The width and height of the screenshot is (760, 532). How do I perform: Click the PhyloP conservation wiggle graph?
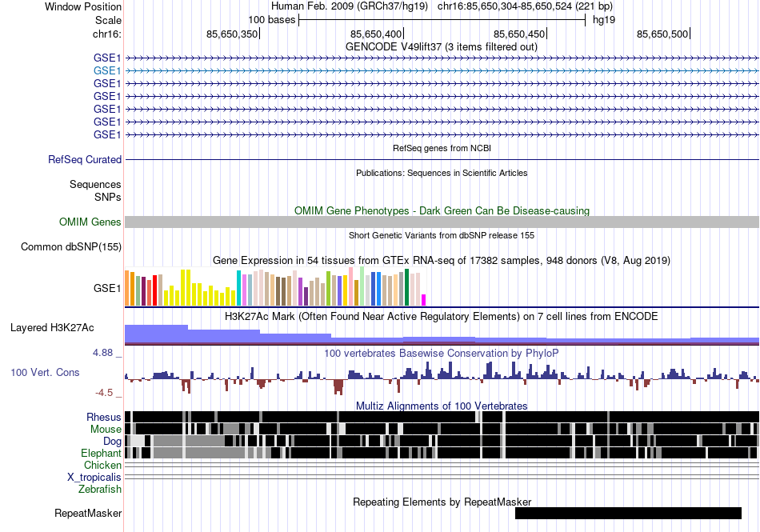coord(442,379)
